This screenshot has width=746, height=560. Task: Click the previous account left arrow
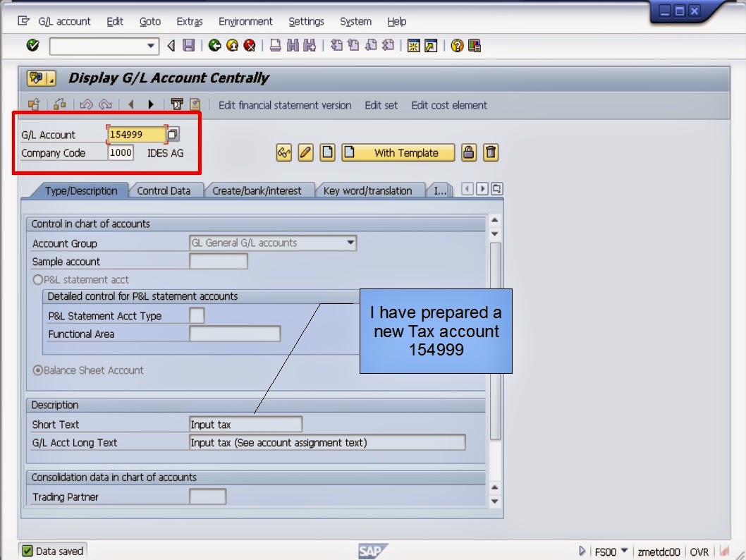pyautogui.click(x=131, y=104)
